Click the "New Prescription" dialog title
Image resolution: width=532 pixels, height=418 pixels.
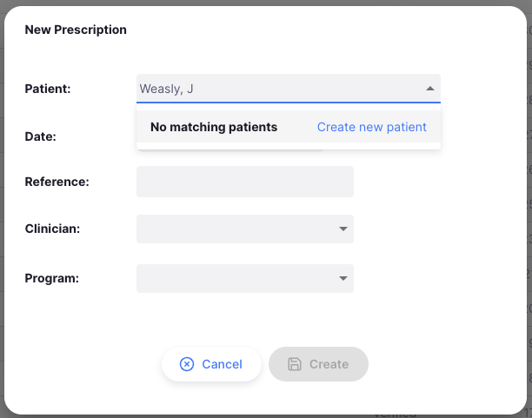coord(76,30)
